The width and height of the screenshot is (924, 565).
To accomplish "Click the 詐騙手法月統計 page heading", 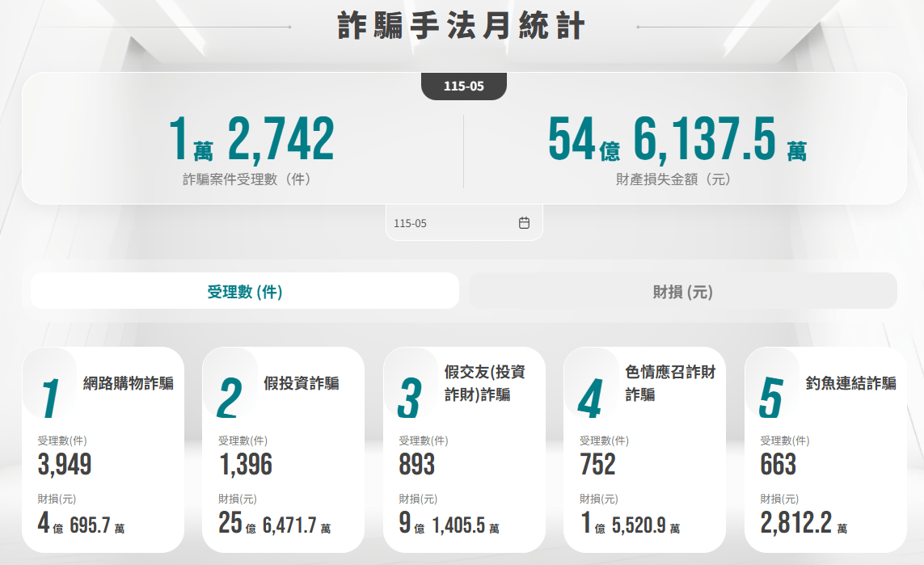I will [x=462, y=26].
